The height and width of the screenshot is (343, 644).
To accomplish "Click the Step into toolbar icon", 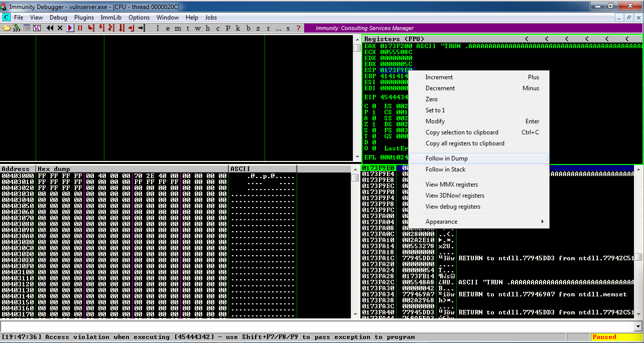I will click(91, 28).
